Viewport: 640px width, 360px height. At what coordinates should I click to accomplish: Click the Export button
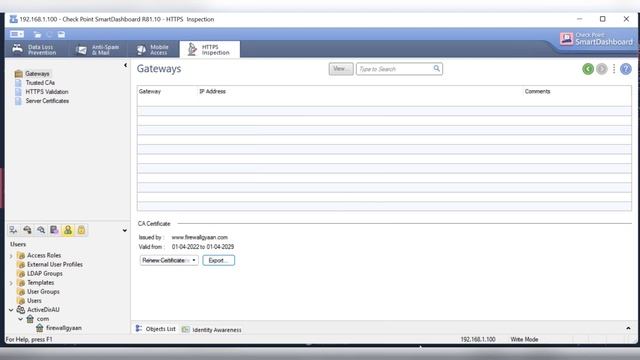218,260
